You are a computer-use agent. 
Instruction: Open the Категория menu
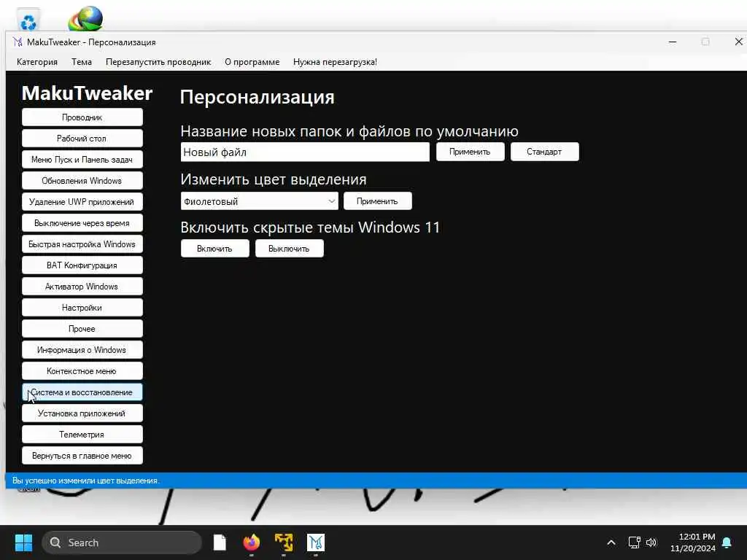(37, 62)
